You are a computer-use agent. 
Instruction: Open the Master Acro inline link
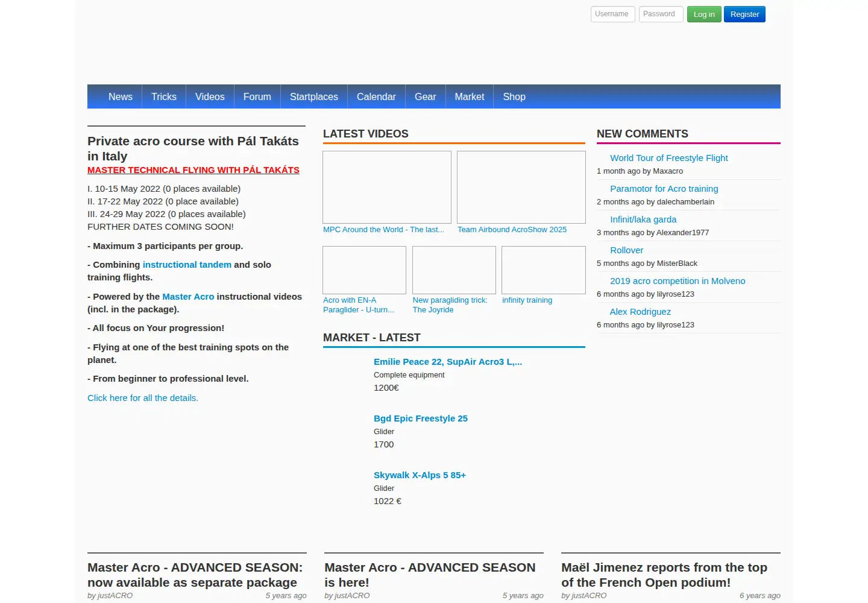(188, 297)
